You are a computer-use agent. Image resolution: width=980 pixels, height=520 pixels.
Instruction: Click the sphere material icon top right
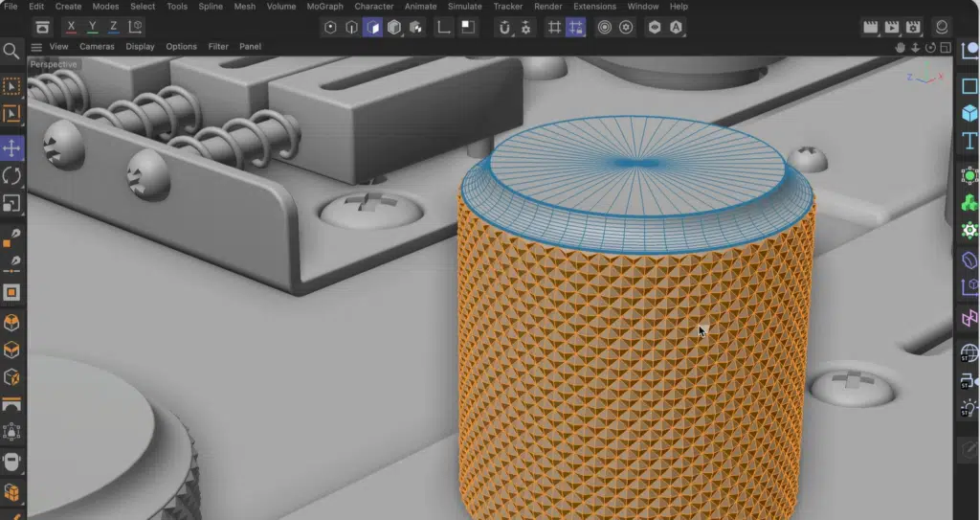[x=942, y=27]
